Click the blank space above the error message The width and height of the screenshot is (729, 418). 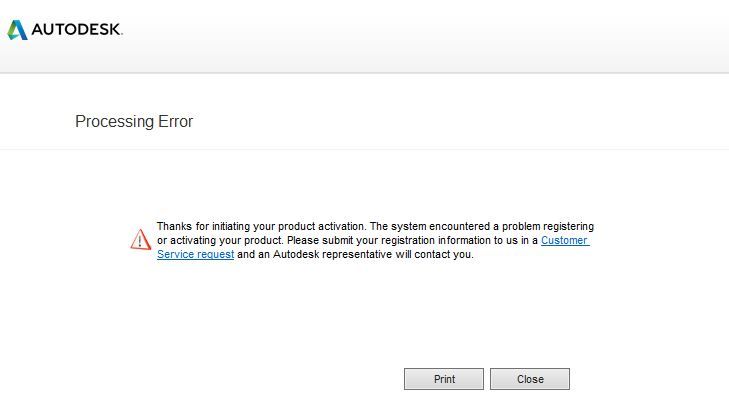coord(364,186)
